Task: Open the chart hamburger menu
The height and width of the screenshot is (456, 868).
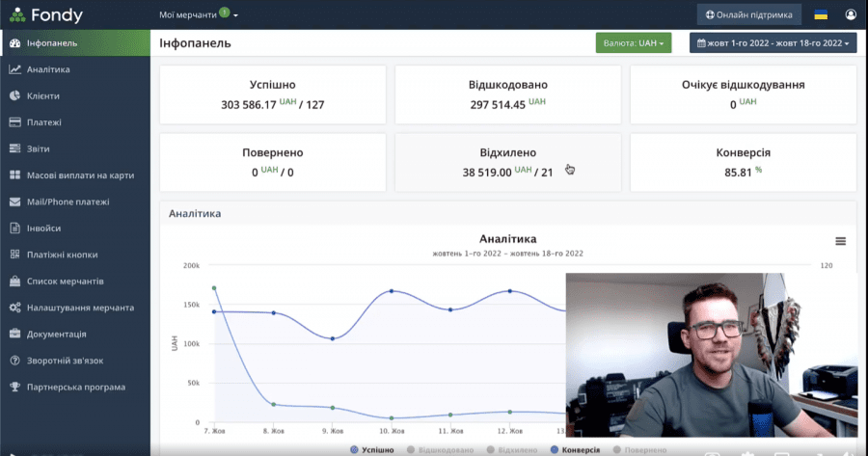Action: (x=840, y=241)
